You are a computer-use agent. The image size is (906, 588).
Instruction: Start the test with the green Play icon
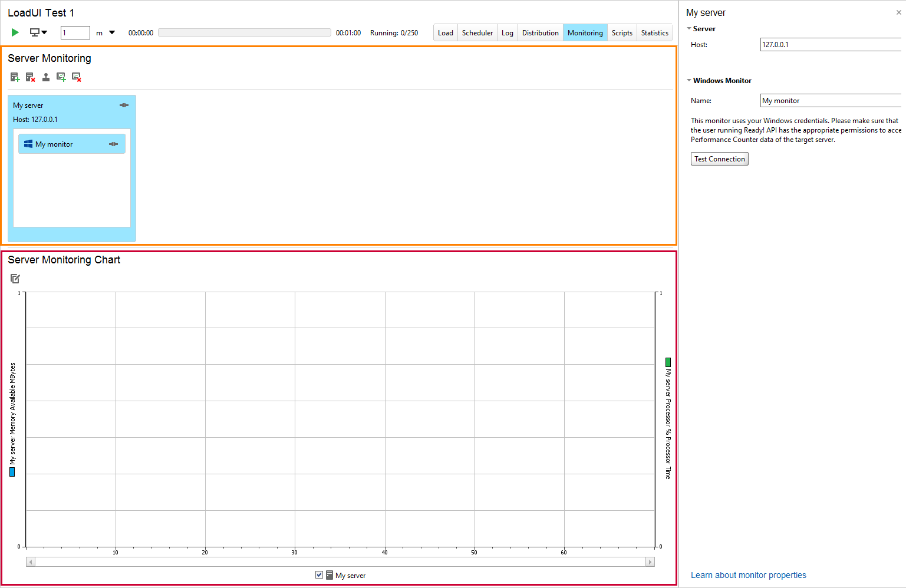click(15, 32)
